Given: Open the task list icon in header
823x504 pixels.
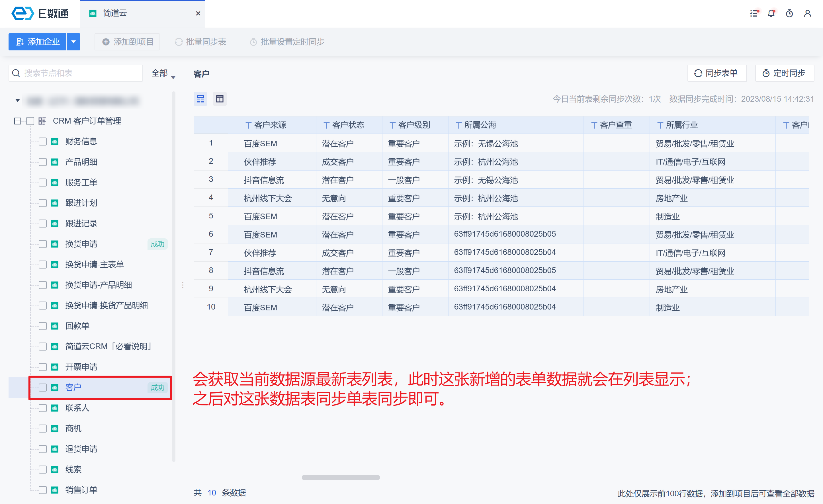Looking at the screenshot, I should (754, 13).
